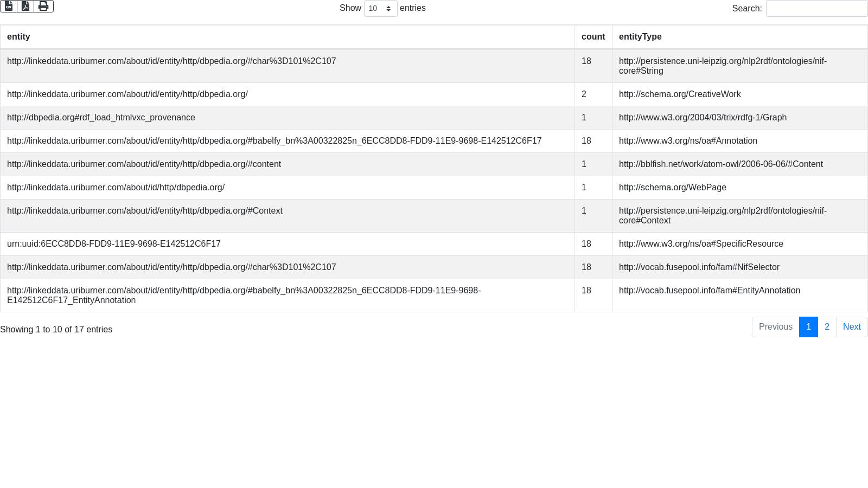Select the entity ending in #content
Screen dimensions: 868x488
tap(144, 164)
